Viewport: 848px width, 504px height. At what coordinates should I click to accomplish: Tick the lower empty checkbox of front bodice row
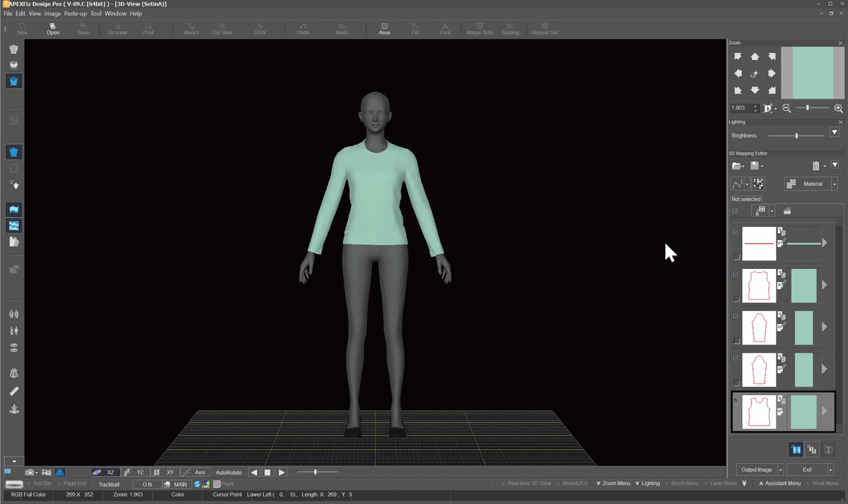[x=736, y=299]
